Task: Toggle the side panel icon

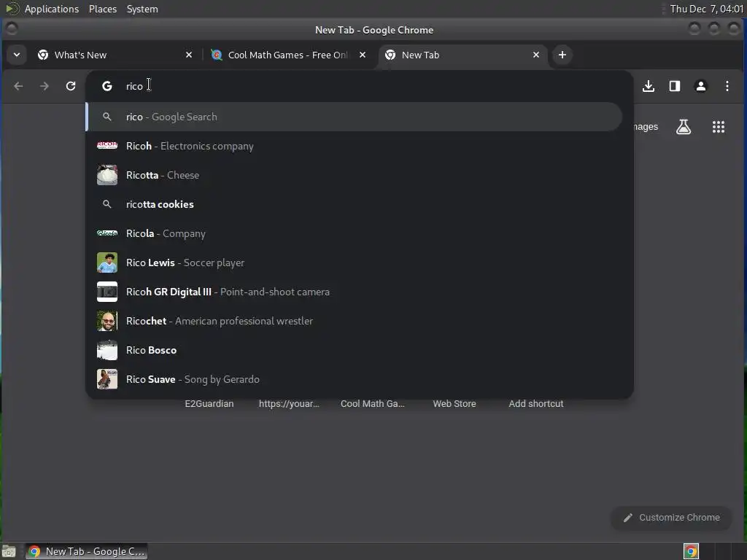Action: [x=675, y=86]
